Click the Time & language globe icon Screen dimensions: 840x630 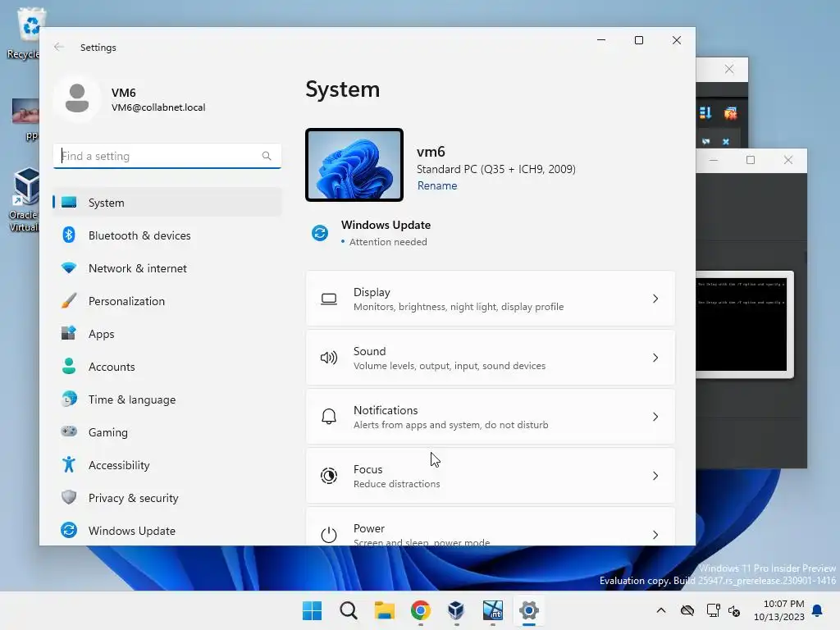pyautogui.click(x=69, y=399)
